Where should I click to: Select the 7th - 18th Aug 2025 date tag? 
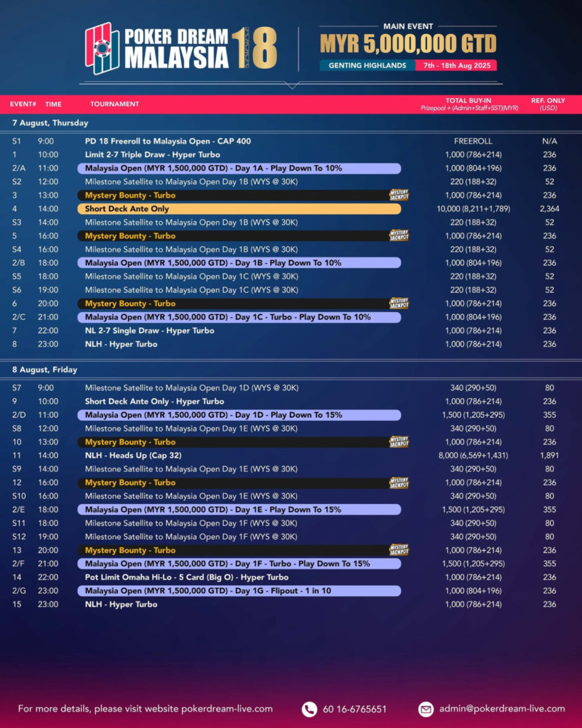456,65
